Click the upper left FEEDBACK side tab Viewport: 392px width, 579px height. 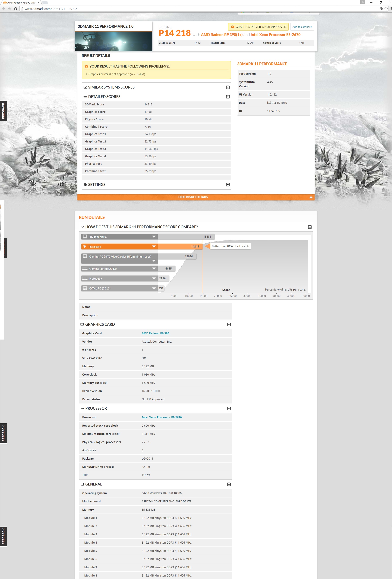point(3,111)
